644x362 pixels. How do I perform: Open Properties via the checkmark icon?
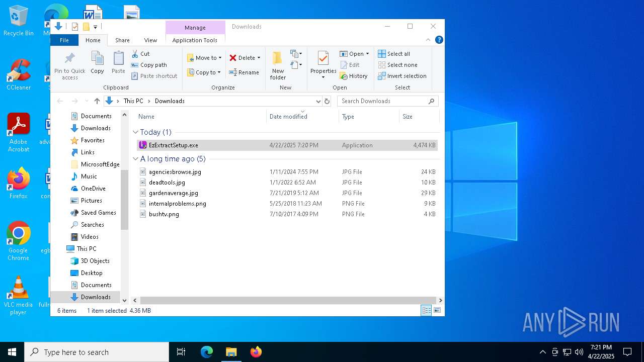pos(323,59)
